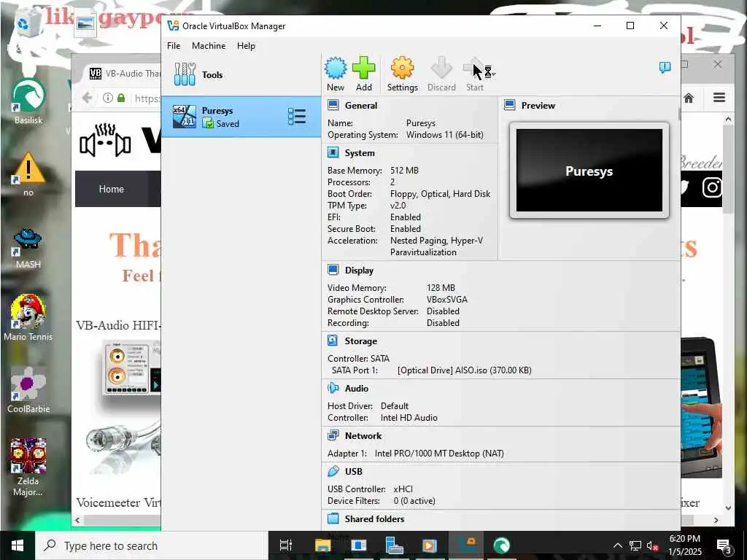Select the Puresys virtual machine
Screen dimensions: 747x560
[241, 117]
